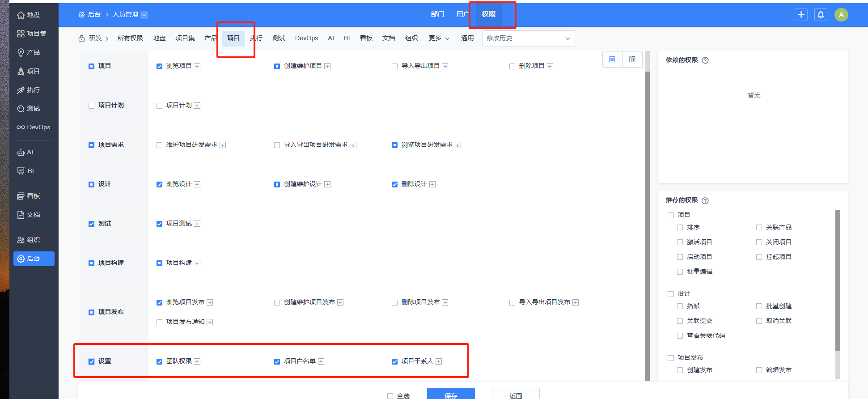
Task: Switch to the 执行 permission tab
Action: (x=257, y=38)
